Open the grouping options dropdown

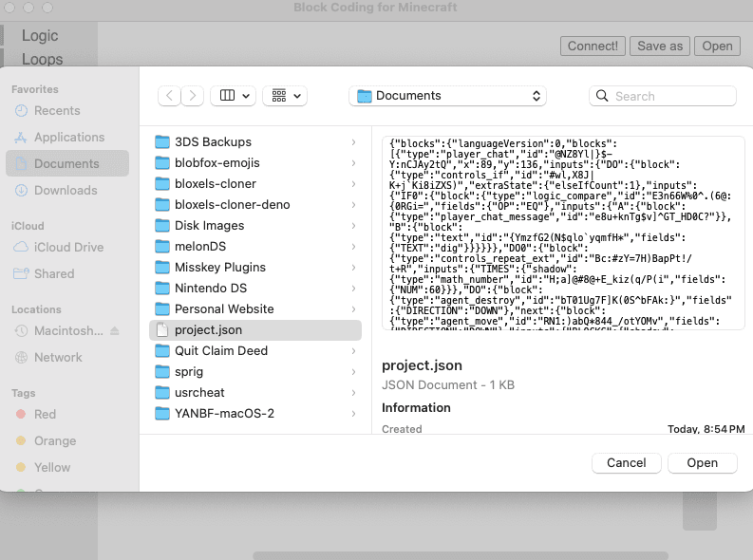[285, 96]
